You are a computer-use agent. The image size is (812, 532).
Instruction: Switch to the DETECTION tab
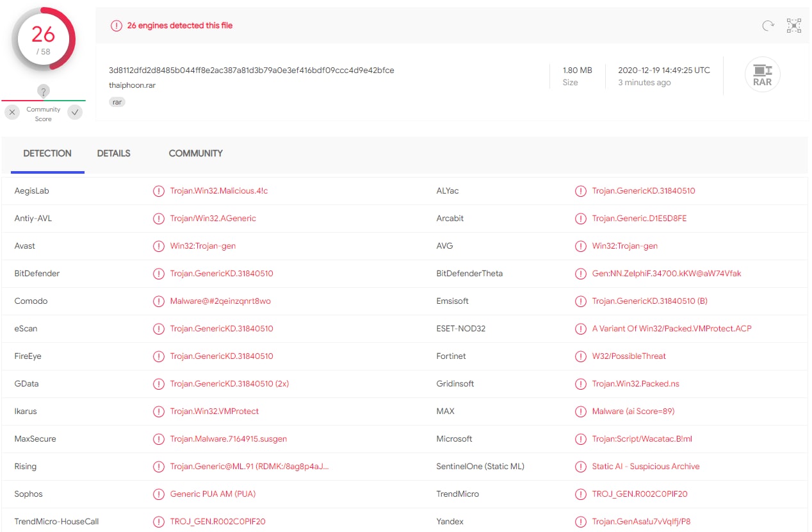(47, 154)
